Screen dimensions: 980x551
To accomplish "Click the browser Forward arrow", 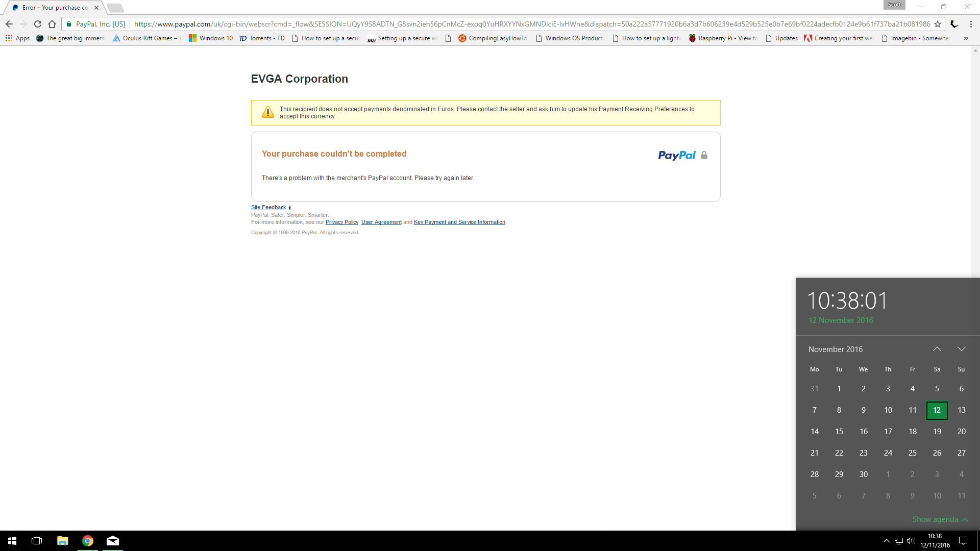I will 23,24.
